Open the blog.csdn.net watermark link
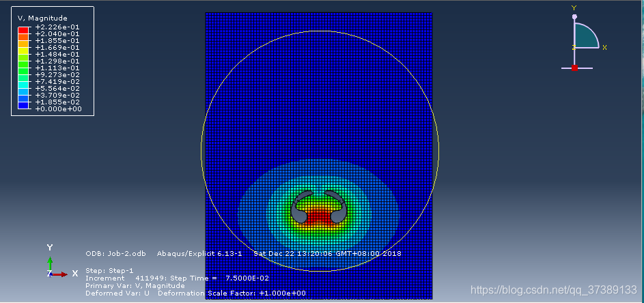Viewport: 644px width, 303px height. pyautogui.click(x=555, y=291)
